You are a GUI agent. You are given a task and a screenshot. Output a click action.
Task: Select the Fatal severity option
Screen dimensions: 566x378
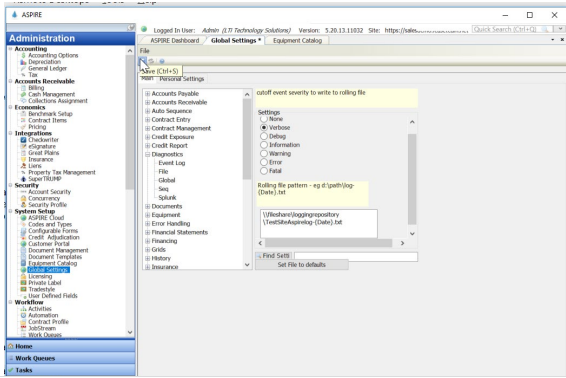pyautogui.click(x=264, y=171)
